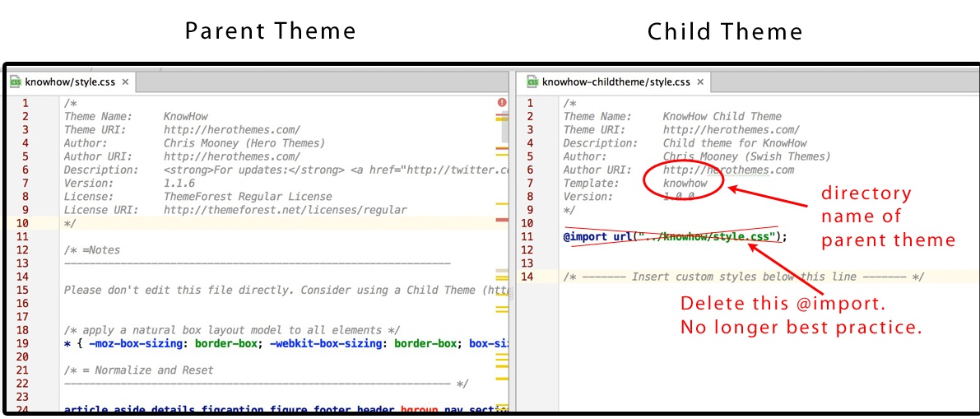Place cursor on the @import url line
This screenshot has height=419, width=980.
click(675, 237)
